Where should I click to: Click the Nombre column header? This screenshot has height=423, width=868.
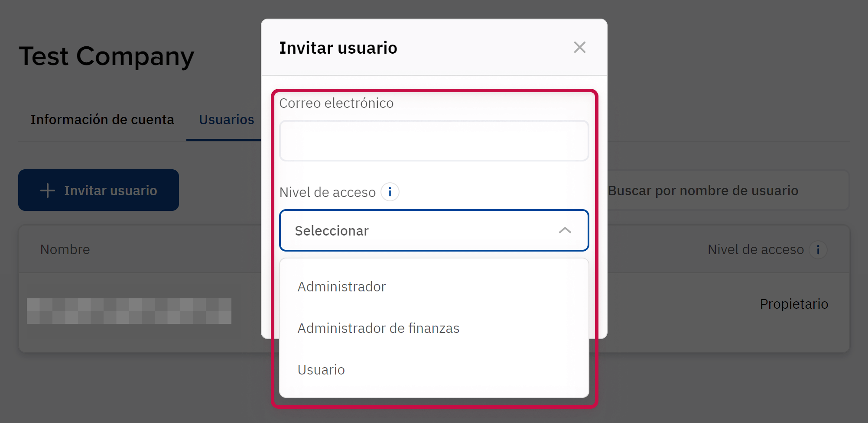click(65, 249)
